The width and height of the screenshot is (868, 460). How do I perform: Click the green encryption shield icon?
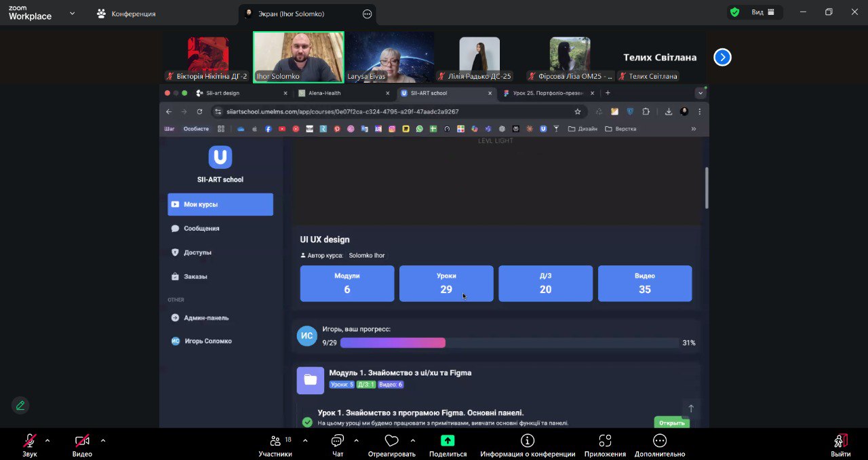(734, 12)
